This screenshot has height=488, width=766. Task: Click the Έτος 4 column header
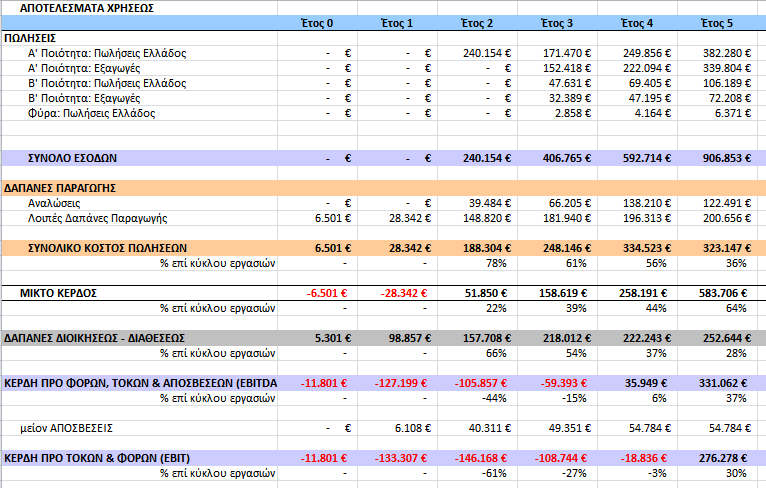[637, 23]
